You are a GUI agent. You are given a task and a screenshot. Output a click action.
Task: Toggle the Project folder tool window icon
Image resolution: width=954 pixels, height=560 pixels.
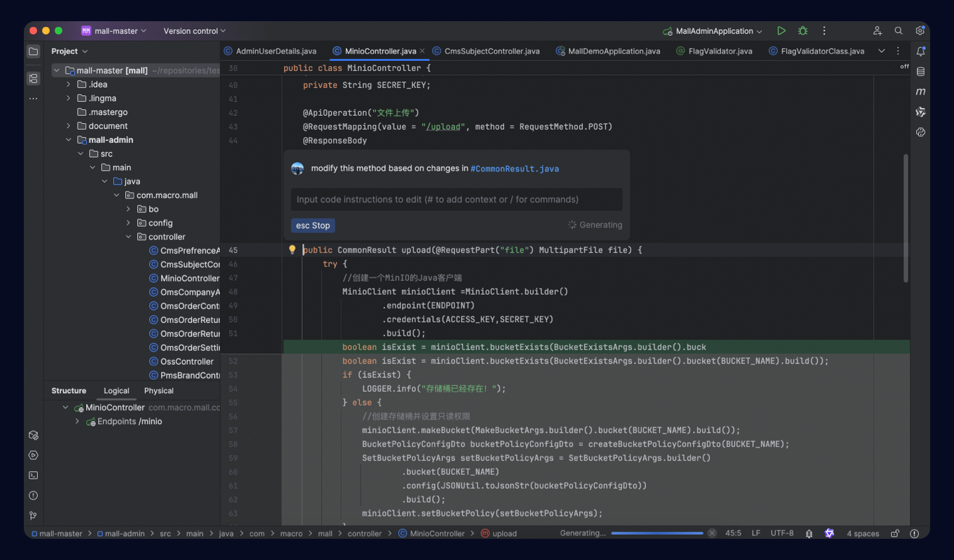point(33,51)
